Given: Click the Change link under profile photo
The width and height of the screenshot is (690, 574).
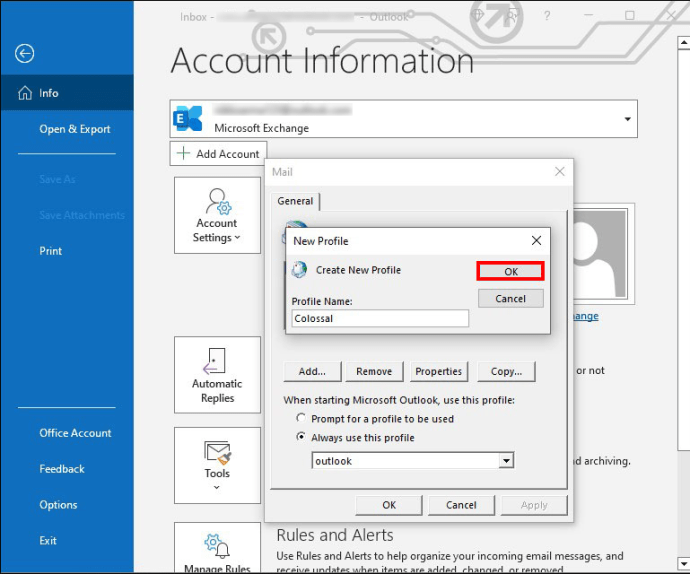Looking at the screenshot, I should [x=585, y=316].
